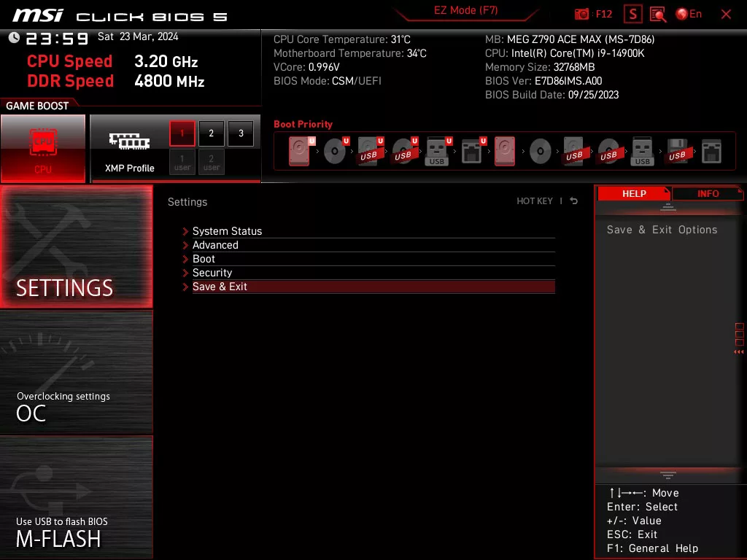Image resolution: width=747 pixels, height=560 pixels.
Task: Click the undo arrow next to HOT KEY
Action: (573, 200)
